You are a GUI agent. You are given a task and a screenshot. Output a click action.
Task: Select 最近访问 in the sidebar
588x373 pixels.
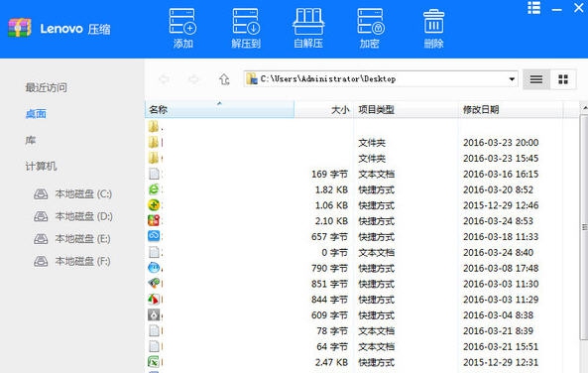(47, 88)
